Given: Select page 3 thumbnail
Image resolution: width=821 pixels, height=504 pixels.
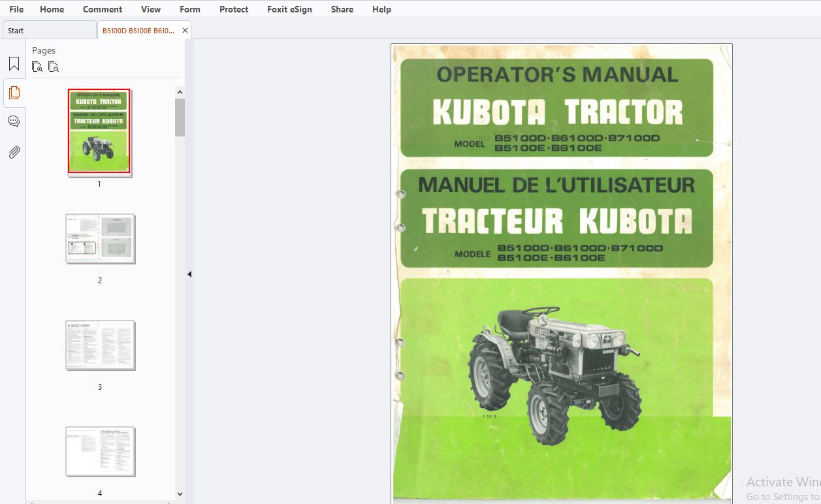Looking at the screenshot, I should pos(100,345).
